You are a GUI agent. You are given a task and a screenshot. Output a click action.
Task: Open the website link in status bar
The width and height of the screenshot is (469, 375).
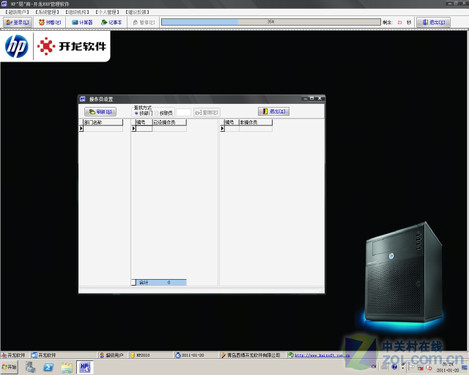(x=319, y=355)
